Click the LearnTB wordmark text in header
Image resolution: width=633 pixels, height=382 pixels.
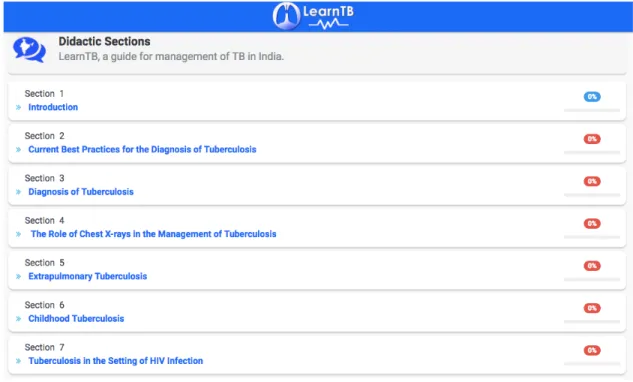[x=328, y=12]
